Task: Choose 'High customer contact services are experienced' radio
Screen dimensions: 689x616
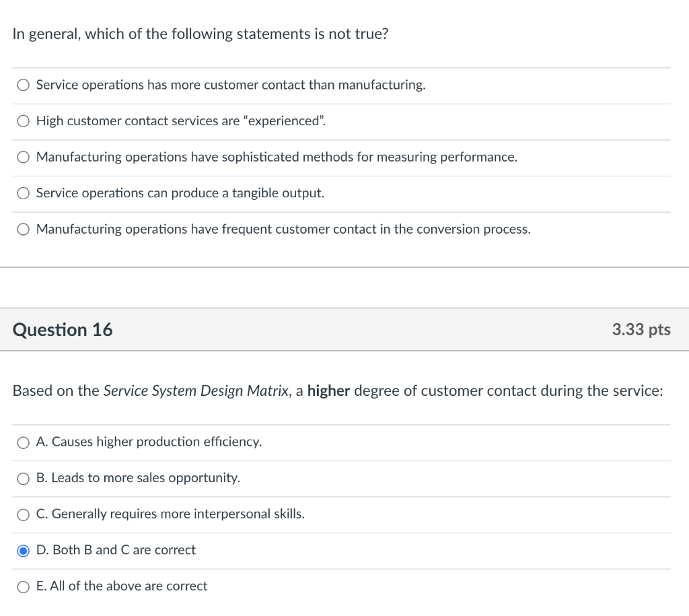Action: coord(24,121)
